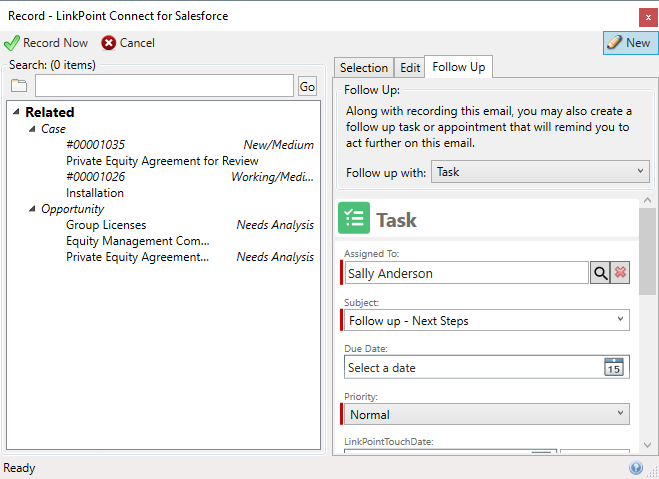Open the Follow up with Task dropdown
The height and width of the screenshot is (479, 659).
pos(540,171)
